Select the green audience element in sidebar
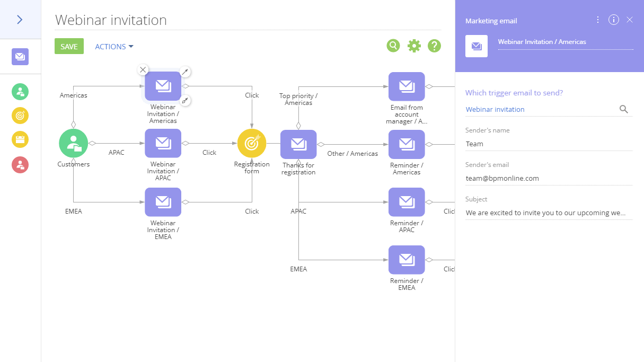The image size is (644, 362). (20, 92)
